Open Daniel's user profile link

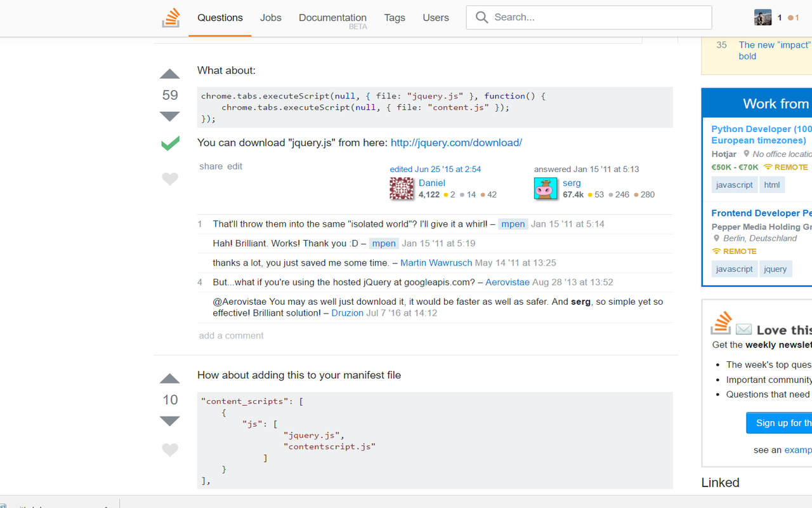(432, 183)
